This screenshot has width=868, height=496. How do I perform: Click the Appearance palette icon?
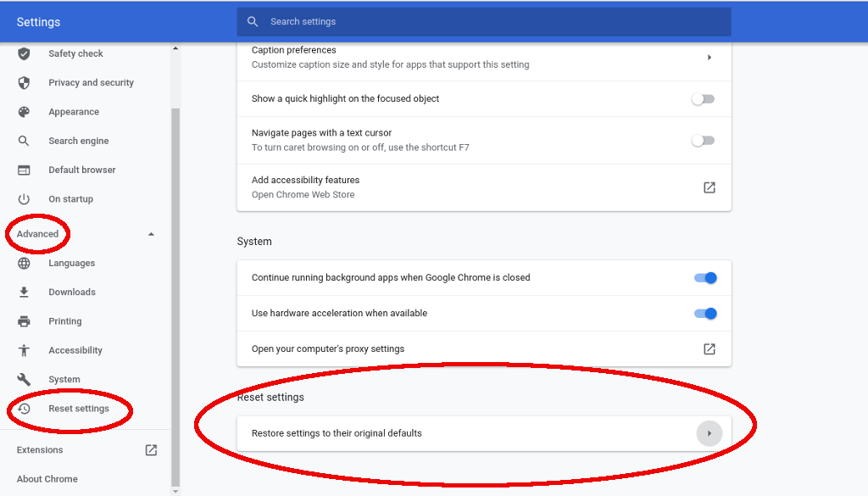(24, 112)
